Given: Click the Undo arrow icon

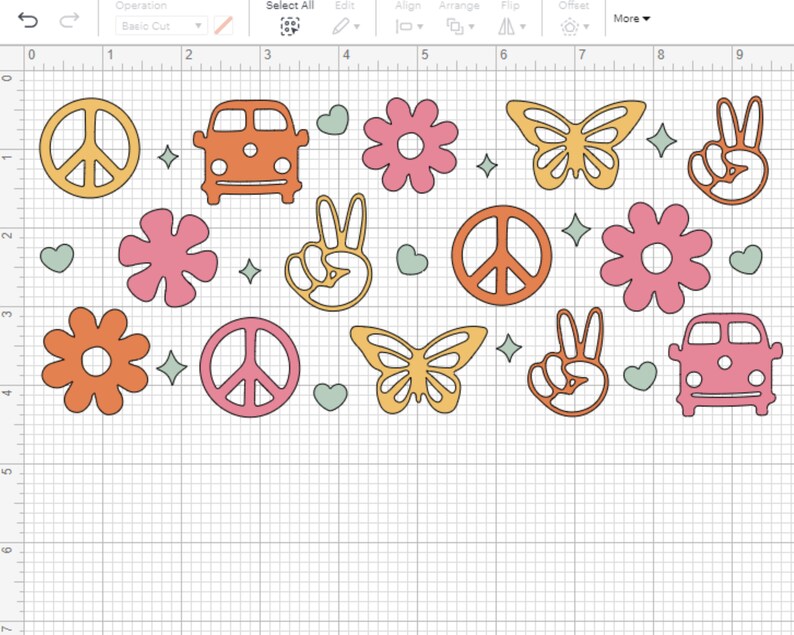Looking at the screenshot, I should pos(28,20).
